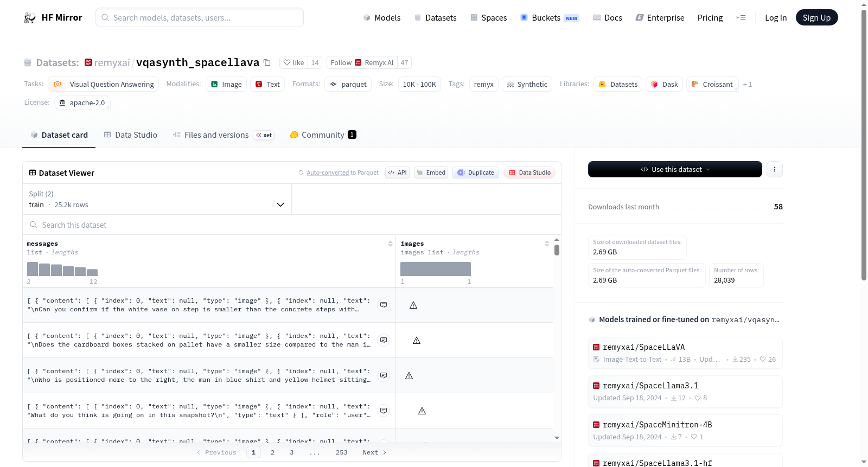This screenshot has height=467, width=868.
Task: Focus the Search this dataset field
Action: (x=292, y=225)
